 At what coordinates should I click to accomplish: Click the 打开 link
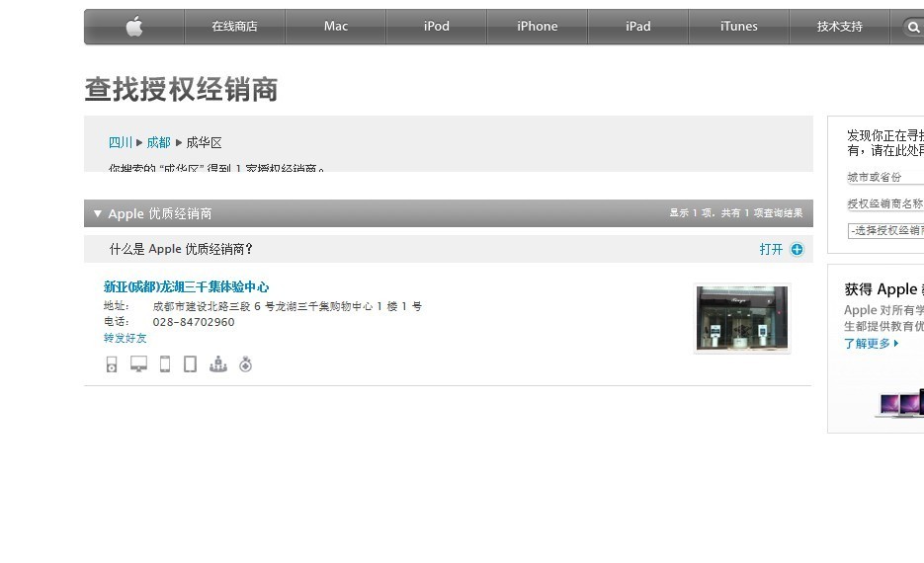coord(771,249)
